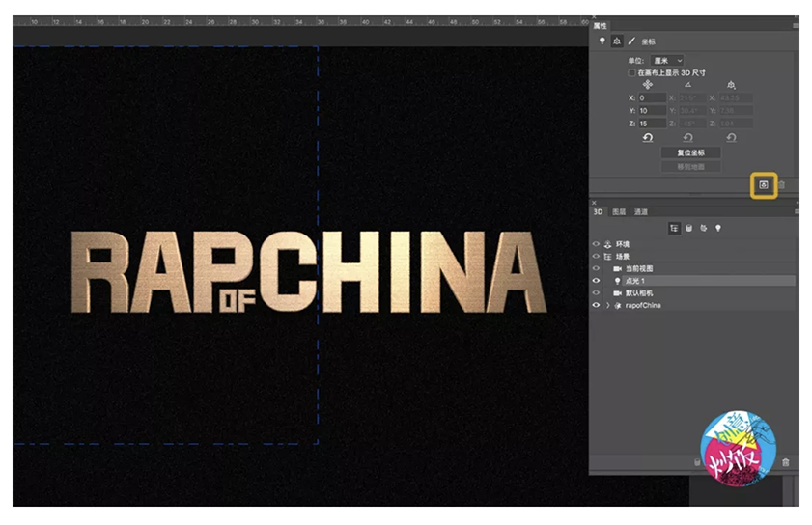Filter 3D panel by whole scene icon
The width and height of the screenshot is (812, 525).
[674, 228]
